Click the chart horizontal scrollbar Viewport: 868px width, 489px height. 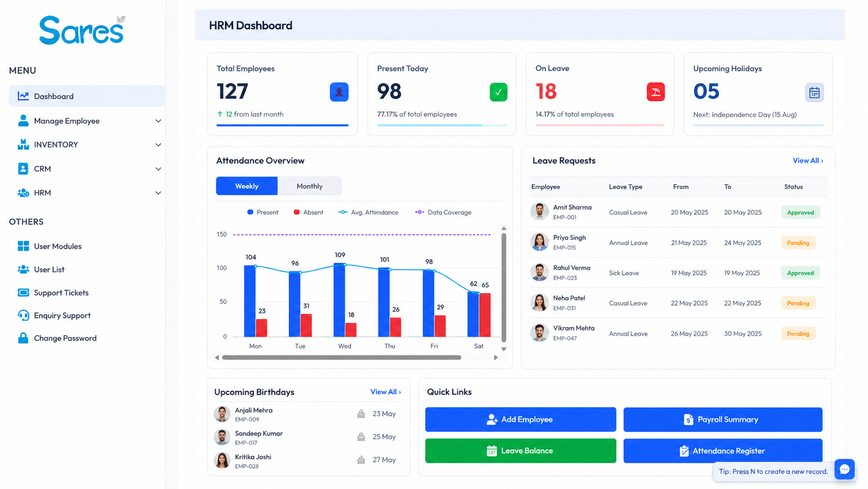point(342,358)
